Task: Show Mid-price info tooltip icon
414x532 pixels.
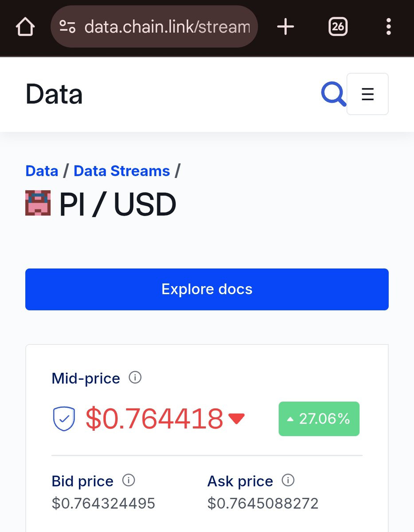Action: [135, 377]
